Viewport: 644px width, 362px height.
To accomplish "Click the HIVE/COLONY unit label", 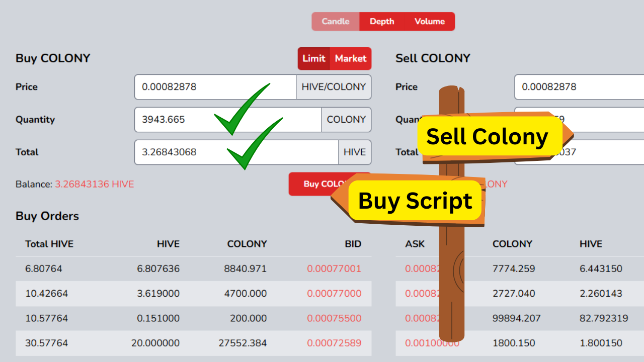I will pos(334,87).
